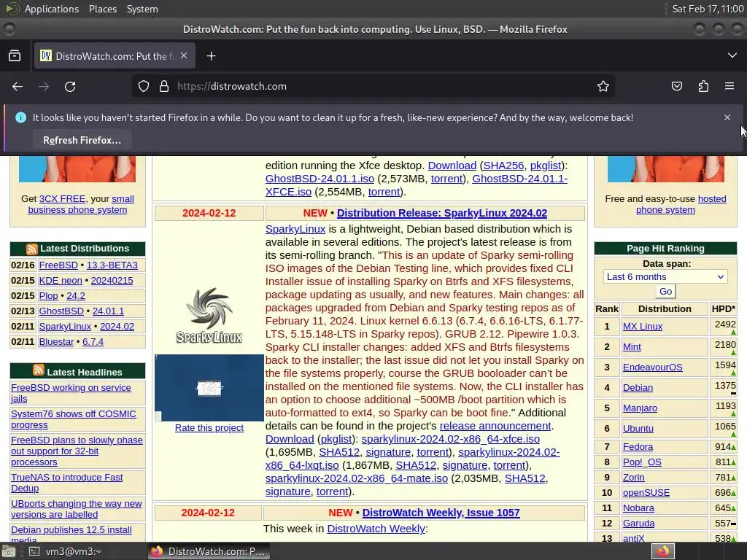Open Firefox View recent browsing icon
This screenshot has height=560, width=747.
pos(15,56)
